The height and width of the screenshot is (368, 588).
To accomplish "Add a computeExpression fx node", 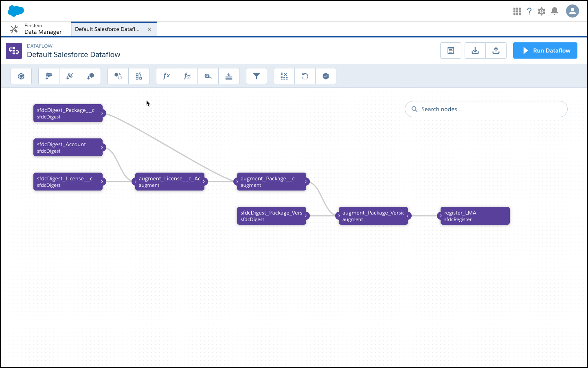I will tap(167, 76).
